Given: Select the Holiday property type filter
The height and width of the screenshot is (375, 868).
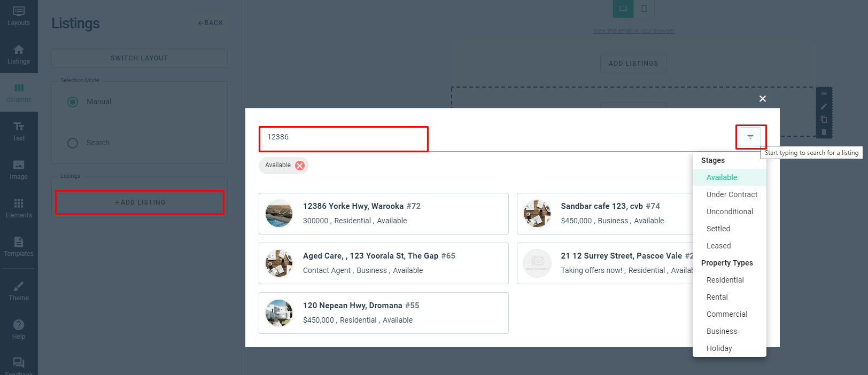Looking at the screenshot, I should (x=730, y=348).
